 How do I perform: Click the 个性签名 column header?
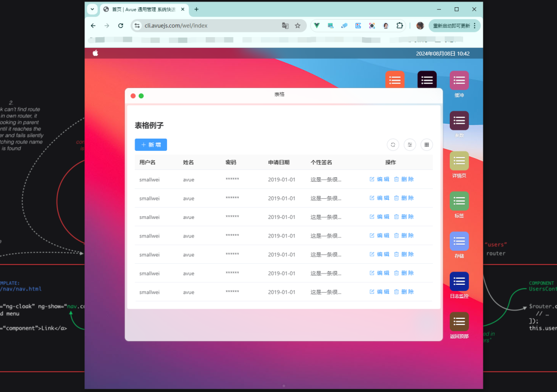click(x=321, y=162)
